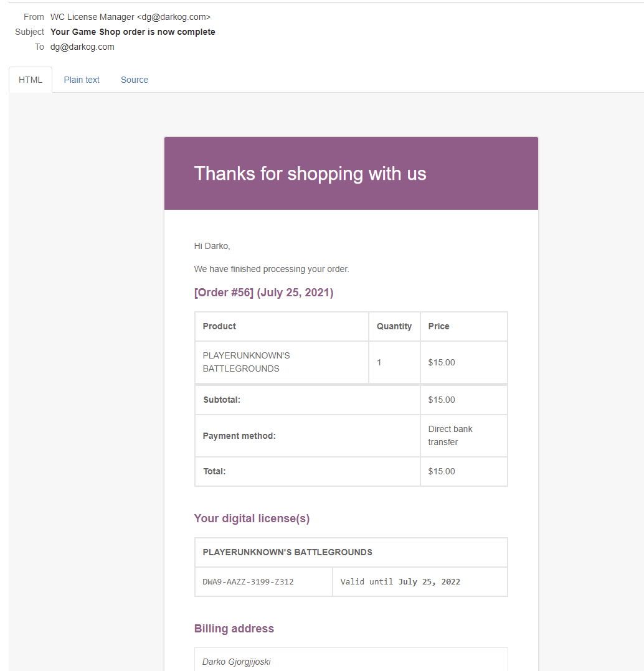Open the Plain text tab

coord(82,80)
